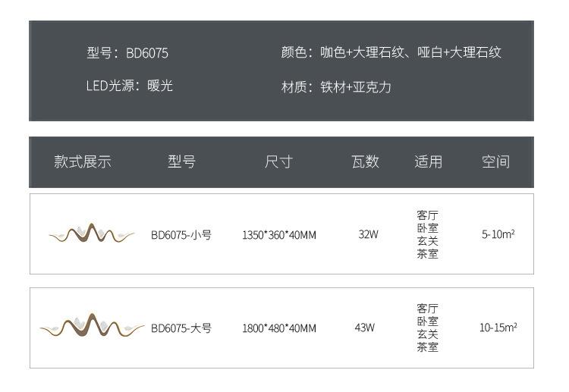Click the LED光源: 暖光 text

(129, 86)
